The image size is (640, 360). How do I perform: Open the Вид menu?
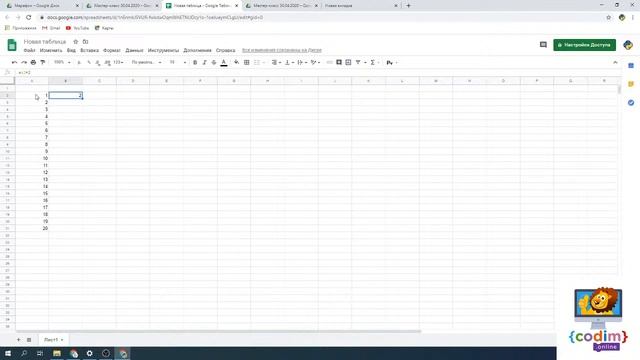[x=71, y=50]
